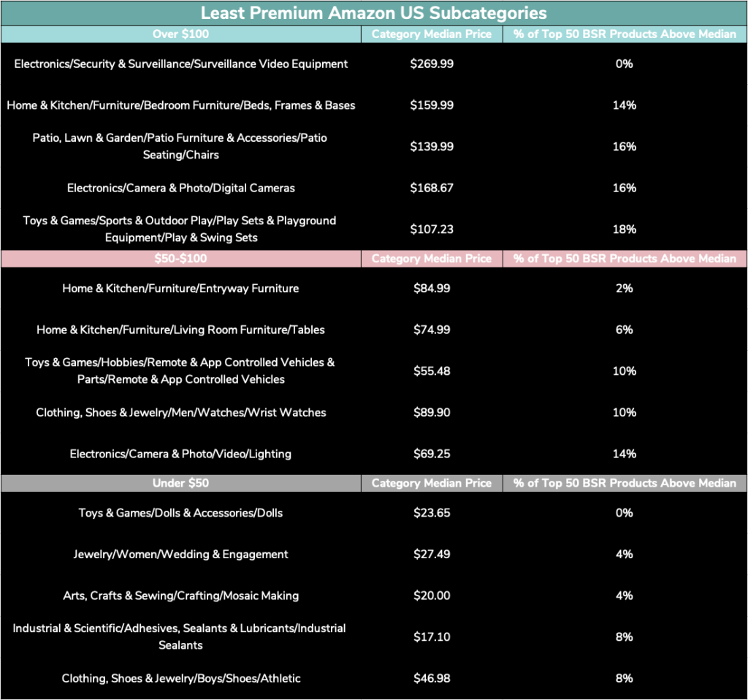Viewport: 748px width, 700px height.
Task: Click the Surveillance Video Equipment category cell
Action: (x=180, y=64)
